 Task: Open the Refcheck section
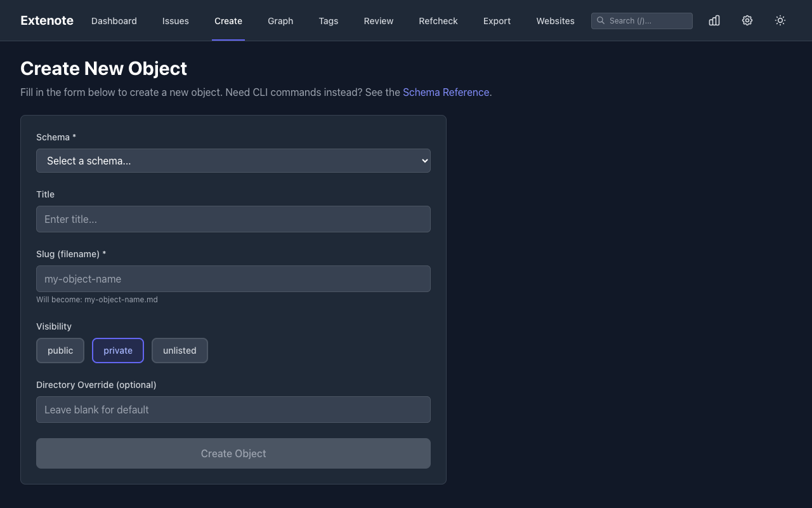[x=438, y=21]
